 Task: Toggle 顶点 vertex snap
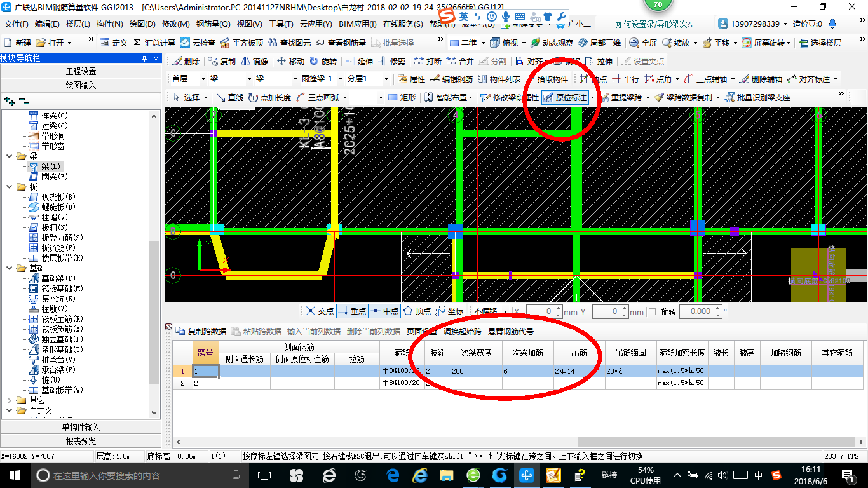(x=417, y=311)
